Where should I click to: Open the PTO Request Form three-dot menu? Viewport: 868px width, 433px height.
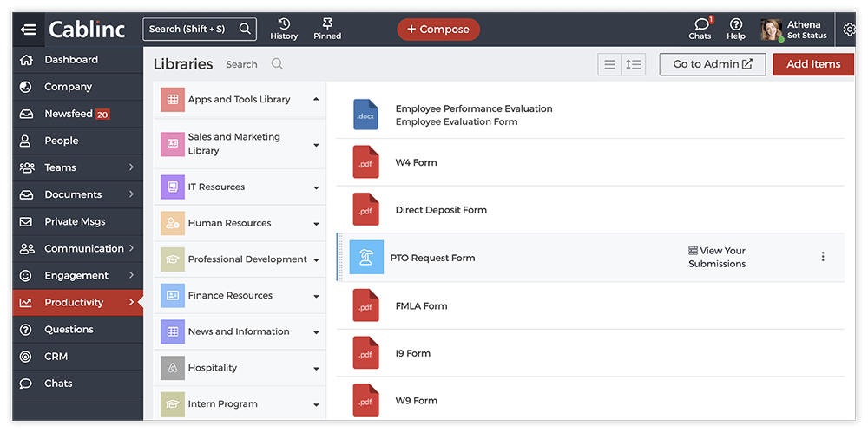click(x=823, y=256)
